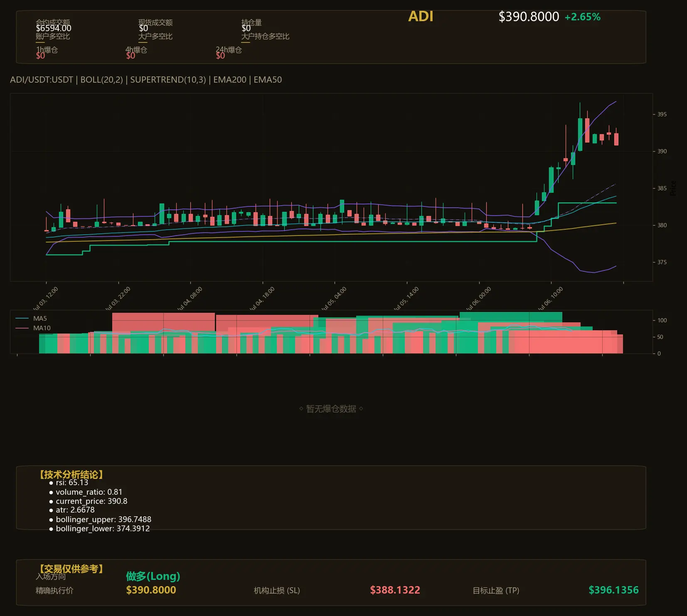Click the 精确执行价 label
This screenshot has width=687, height=616.
pos(54,591)
